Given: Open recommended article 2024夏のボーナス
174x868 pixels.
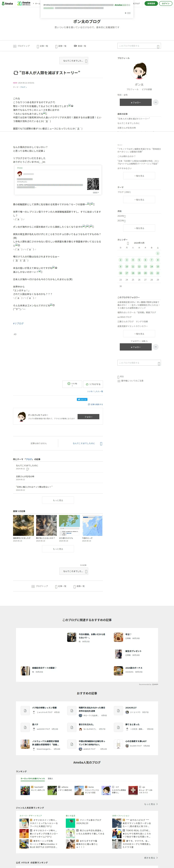Looking at the screenshot, I should (134, 668).
